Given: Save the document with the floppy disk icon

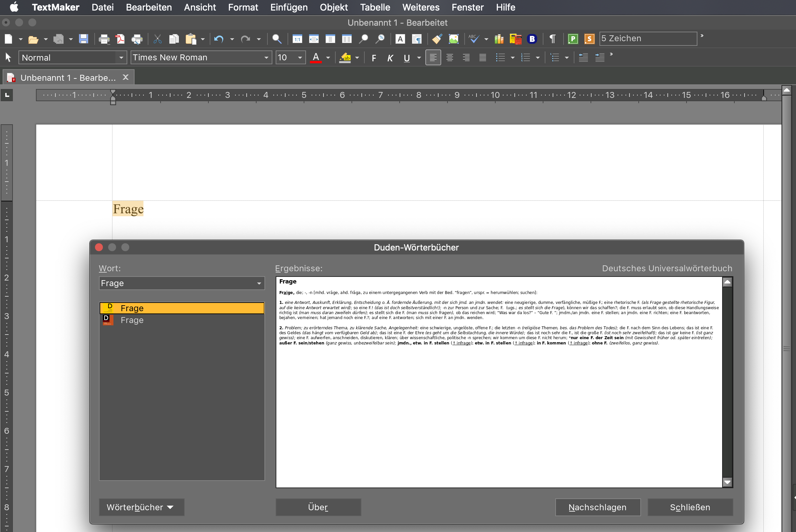Looking at the screenshot, I should [83, 39].
